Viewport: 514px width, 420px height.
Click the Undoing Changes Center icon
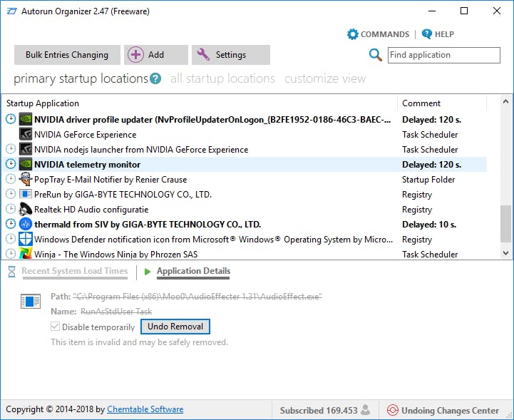coord(392,410)
